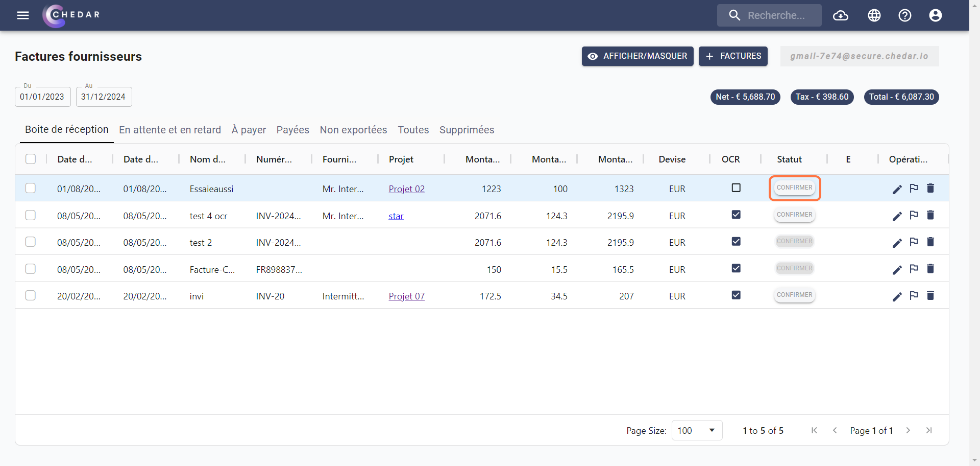980x466 pixels.
Task: Edit the test 4 ocr invoice
Action: pos(897,216)
